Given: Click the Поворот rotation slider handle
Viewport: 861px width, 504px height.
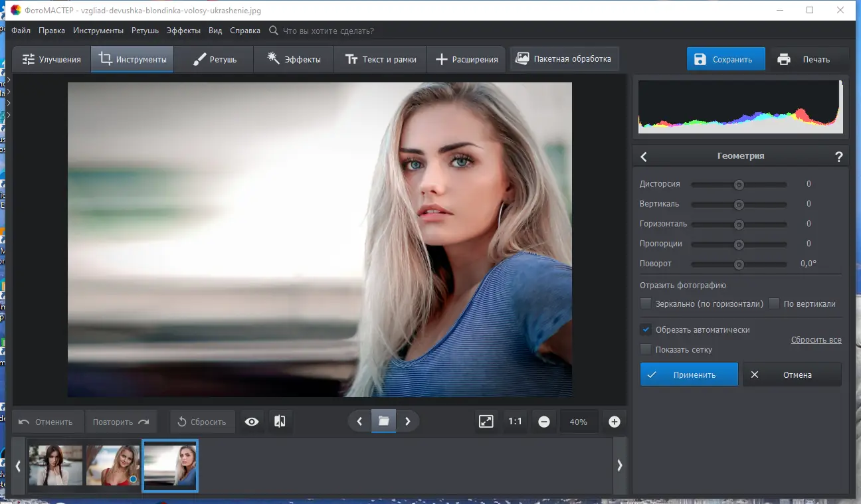Looking at the screenshot, I should pyautogui.click(x=738, y=264).
